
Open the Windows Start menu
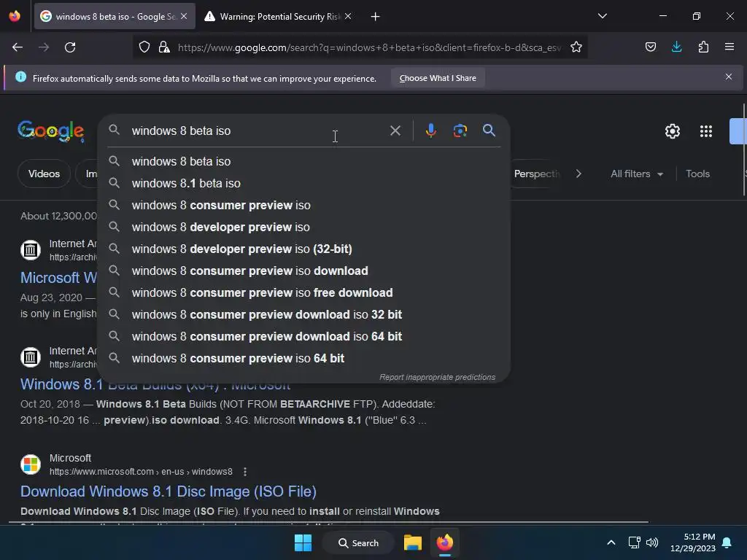(303, 542)
